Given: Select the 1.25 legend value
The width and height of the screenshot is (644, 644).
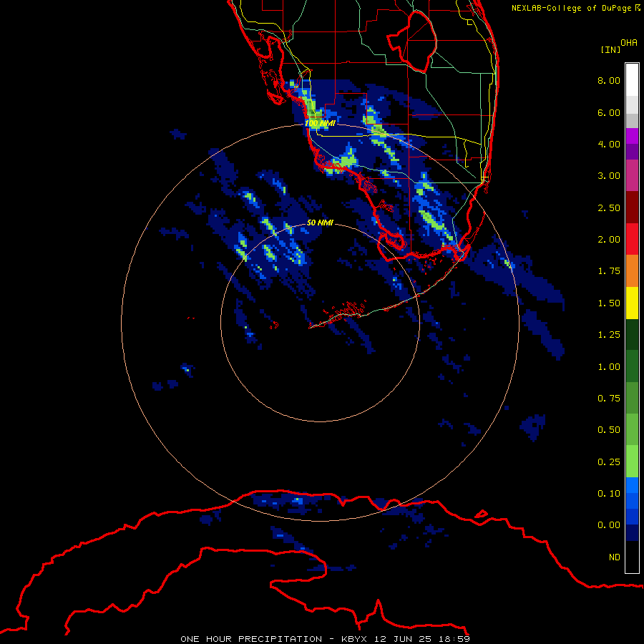Looking at the screenshot, I should pyautogui.click(x=609, y=335).
